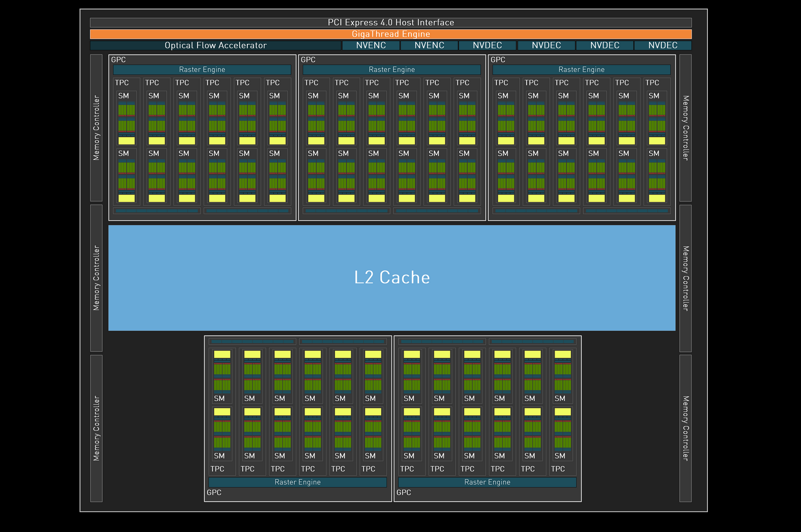This screenshot has height=532, width=801.
Task: Select the second NVENC block
Action: click(x=429, y=45)
